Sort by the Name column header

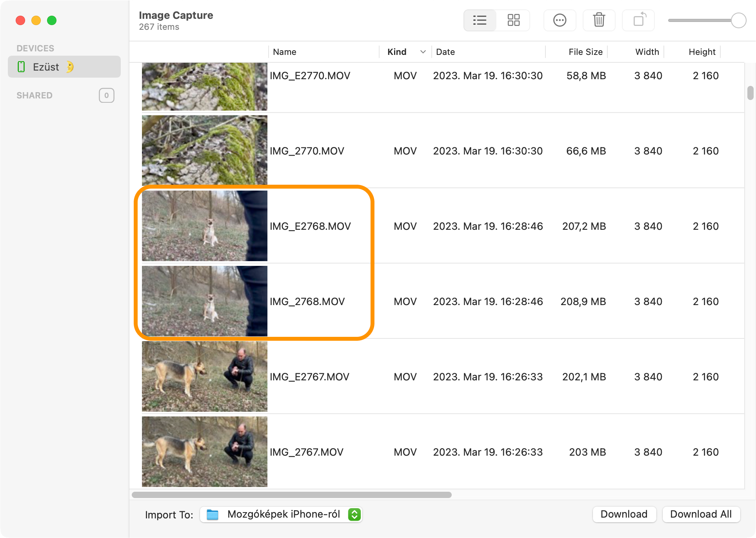(x=324, y=52)
